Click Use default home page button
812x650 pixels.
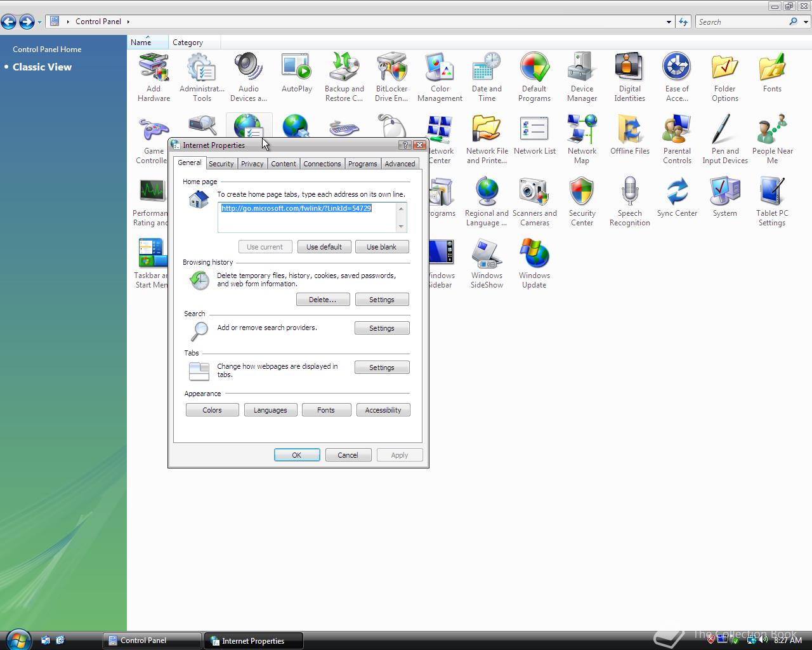pyautogui.click(x=324, y=247)
